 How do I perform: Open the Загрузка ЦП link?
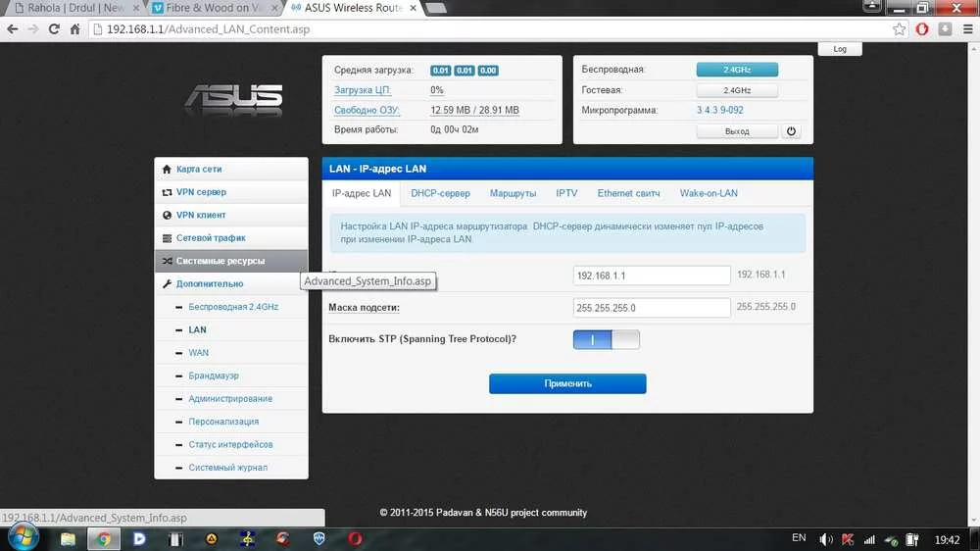click(363, 90)
